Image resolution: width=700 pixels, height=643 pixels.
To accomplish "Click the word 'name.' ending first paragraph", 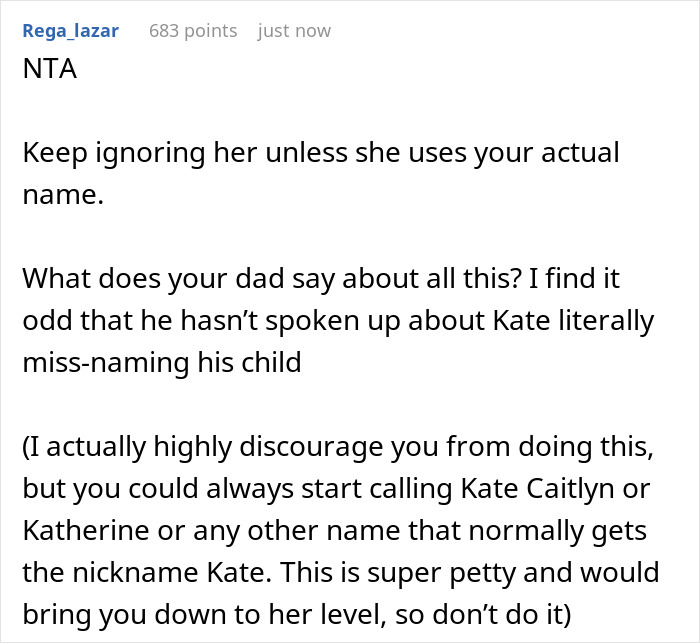I will click(x=63, y=195).
